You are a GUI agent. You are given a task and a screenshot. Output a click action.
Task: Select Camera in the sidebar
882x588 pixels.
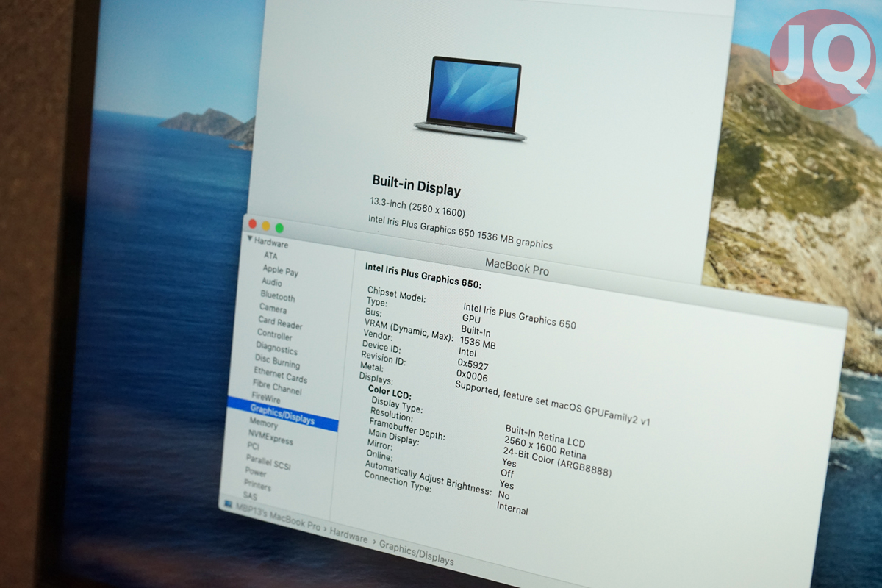point(273,309)
